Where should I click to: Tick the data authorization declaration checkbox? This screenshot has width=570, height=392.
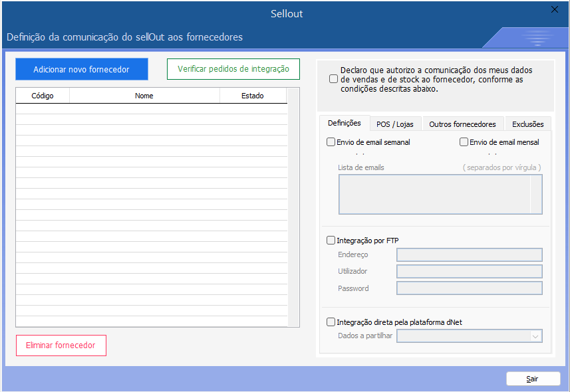click(x=333, y=79)
